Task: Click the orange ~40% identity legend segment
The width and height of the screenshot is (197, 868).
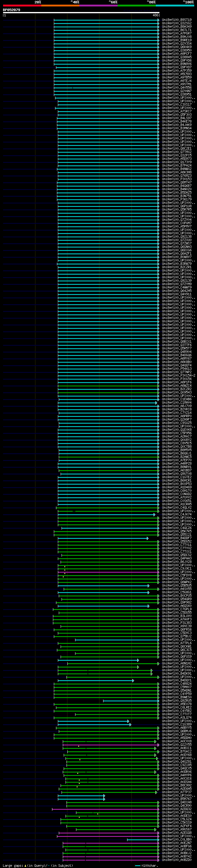Action: 60,6
